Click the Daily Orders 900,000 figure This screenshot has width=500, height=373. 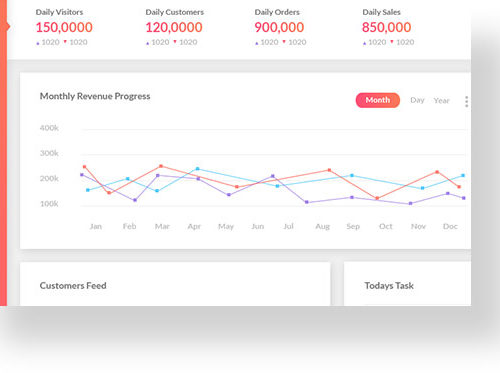tap(279, 27)
